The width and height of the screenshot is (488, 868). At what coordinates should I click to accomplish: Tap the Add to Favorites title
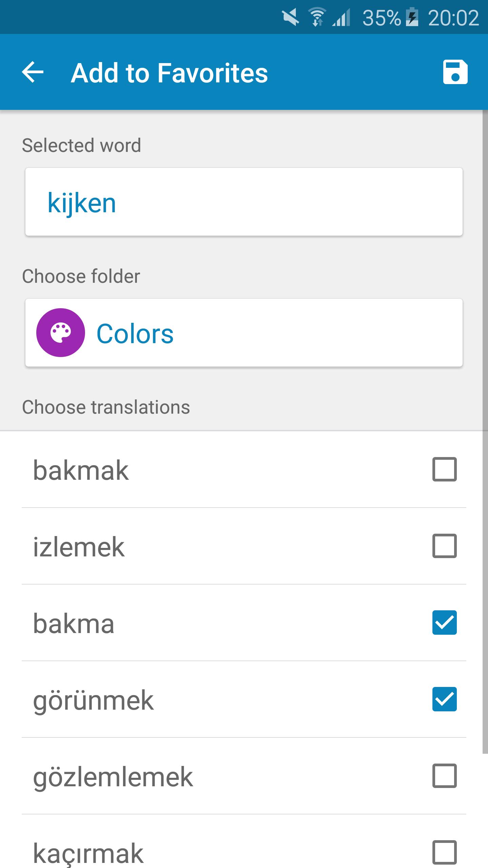(169, 73)
